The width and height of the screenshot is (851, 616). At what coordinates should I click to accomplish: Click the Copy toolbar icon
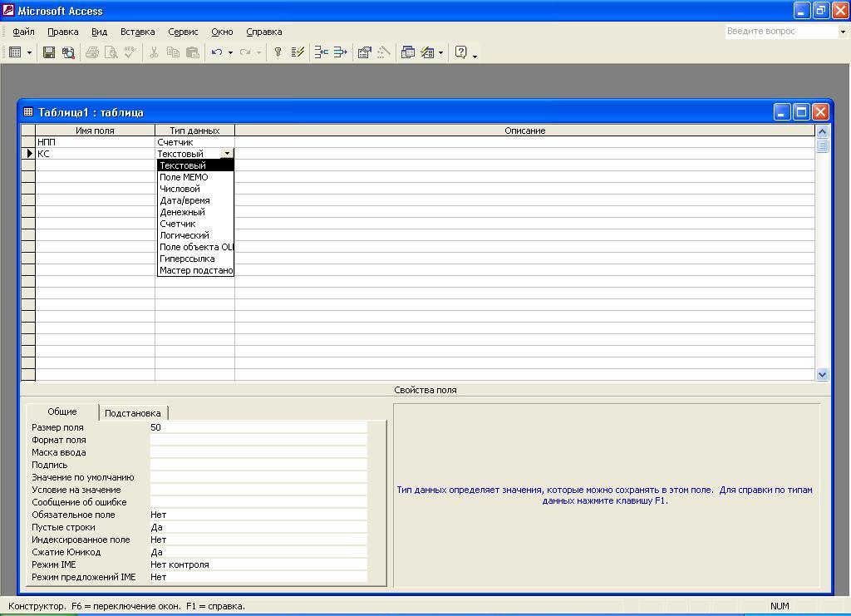pyautogui.click(x=173, y=52)
